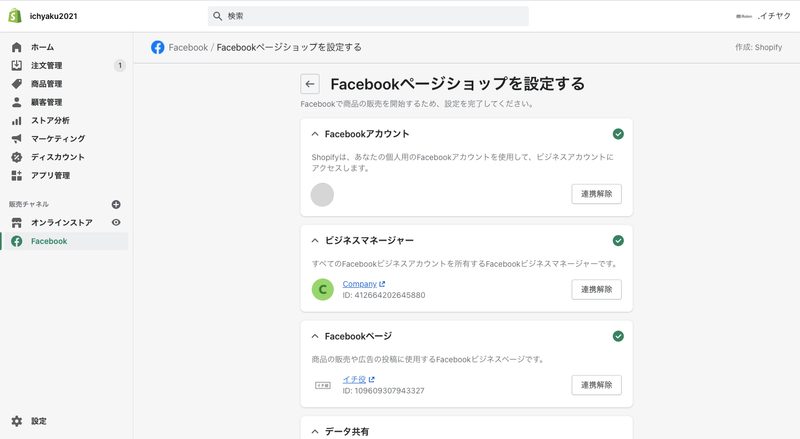Open アプリ管理 in sidebar

pyautogui.click(x=51, y=175)
